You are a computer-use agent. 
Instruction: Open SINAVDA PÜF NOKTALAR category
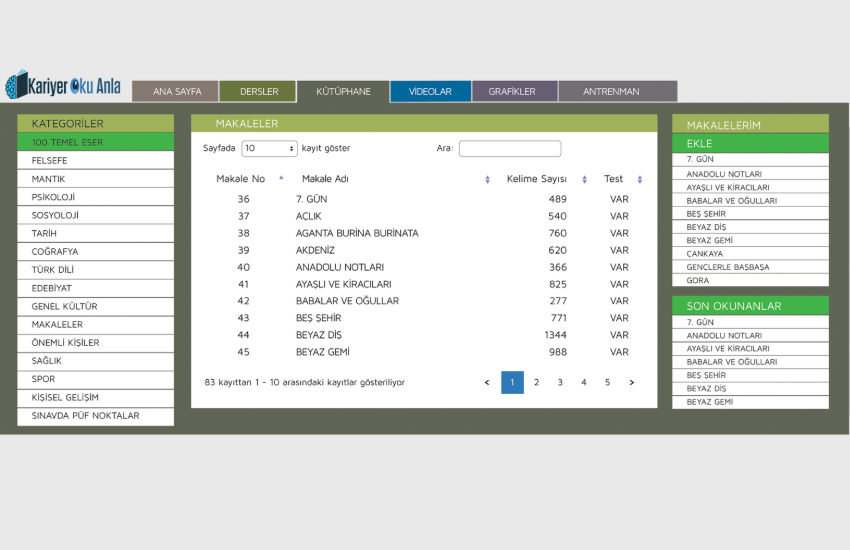pyautogui.click(x=95, y=416)
